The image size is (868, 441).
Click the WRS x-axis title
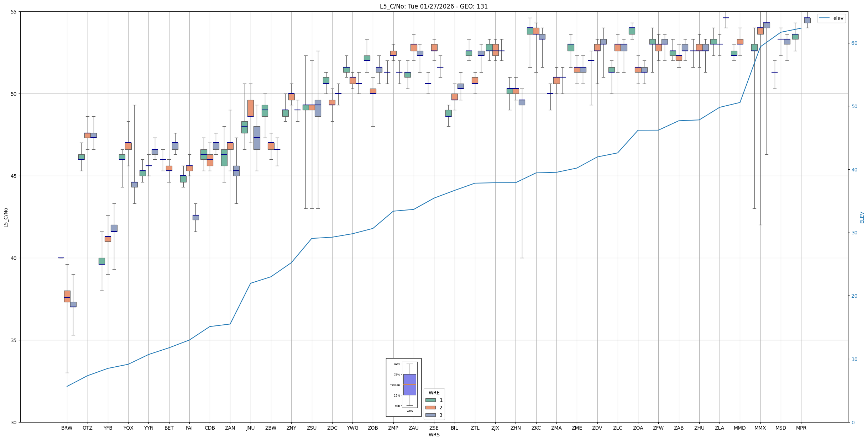pos(434,435)
